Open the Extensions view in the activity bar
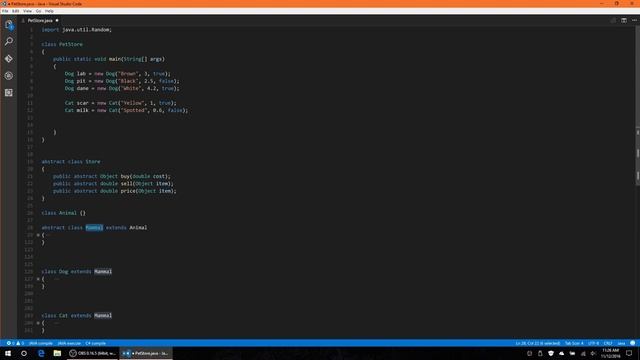This screenshot has height=360, width=640. click(x=9, y=93)
